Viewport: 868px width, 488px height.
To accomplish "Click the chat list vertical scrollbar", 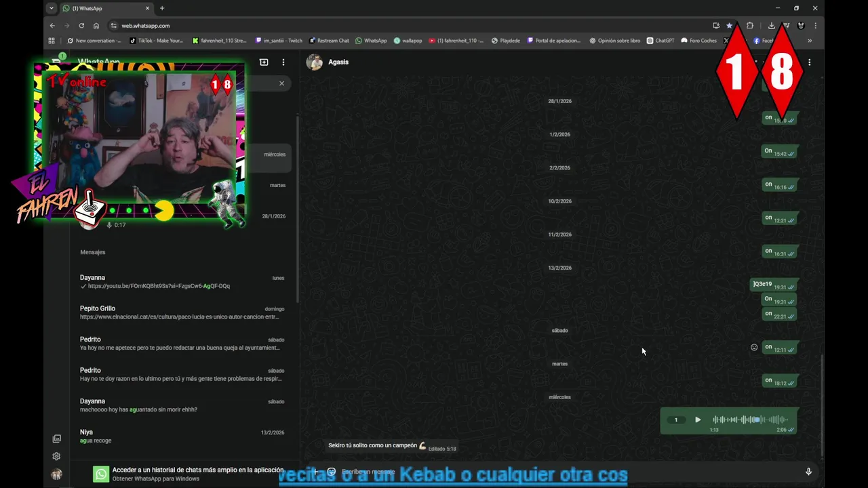I will (297, 209).
